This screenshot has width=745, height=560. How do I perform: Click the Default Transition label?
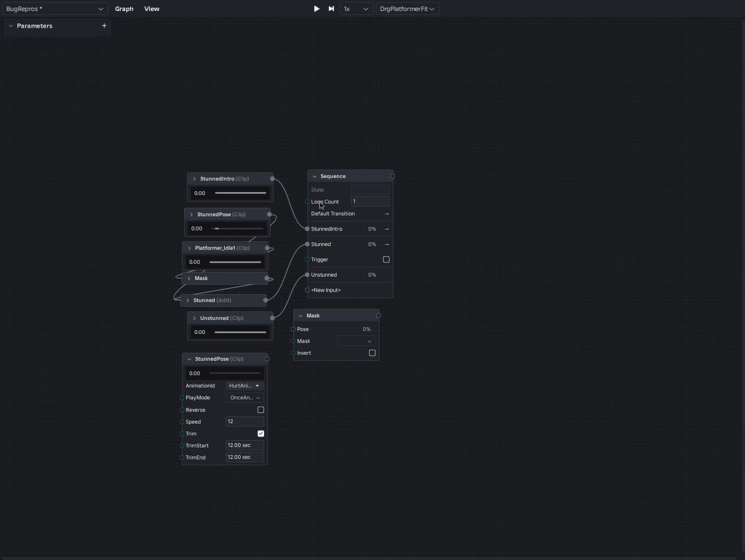pos(332,214)
